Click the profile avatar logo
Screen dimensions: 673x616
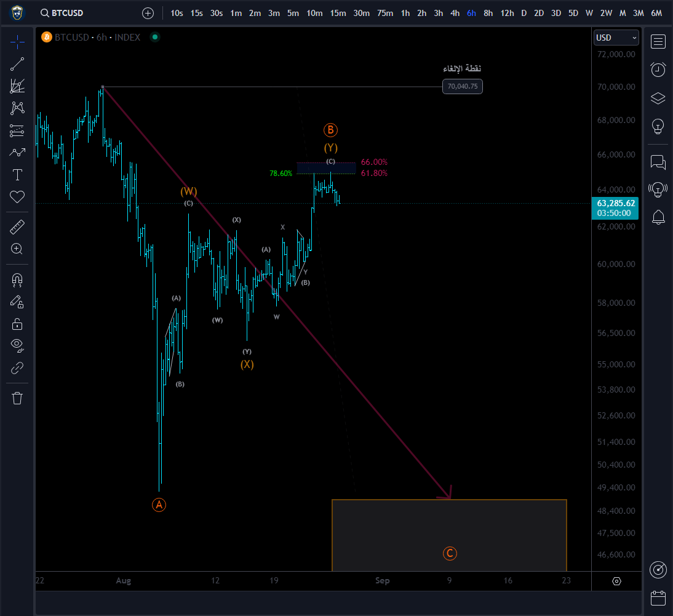(x=17, y=13)
